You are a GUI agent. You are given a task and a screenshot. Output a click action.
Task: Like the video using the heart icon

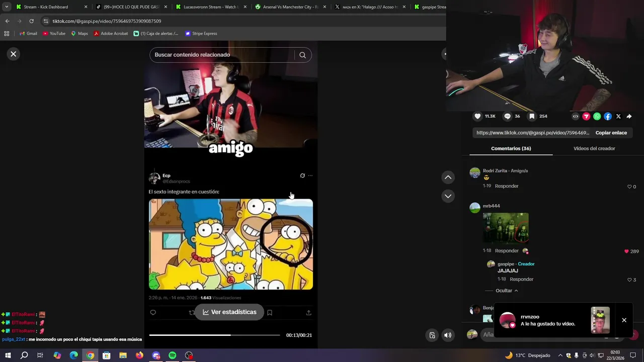(x=477, y=116)
